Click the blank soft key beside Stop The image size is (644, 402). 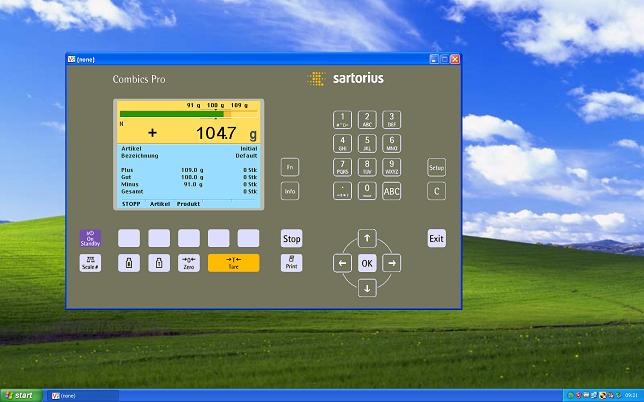tap(248, 238)
